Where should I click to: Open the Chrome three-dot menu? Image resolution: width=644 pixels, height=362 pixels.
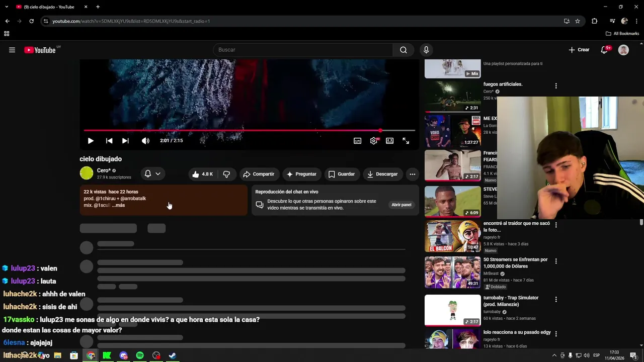pyautogui.click(x=636, y=21)
